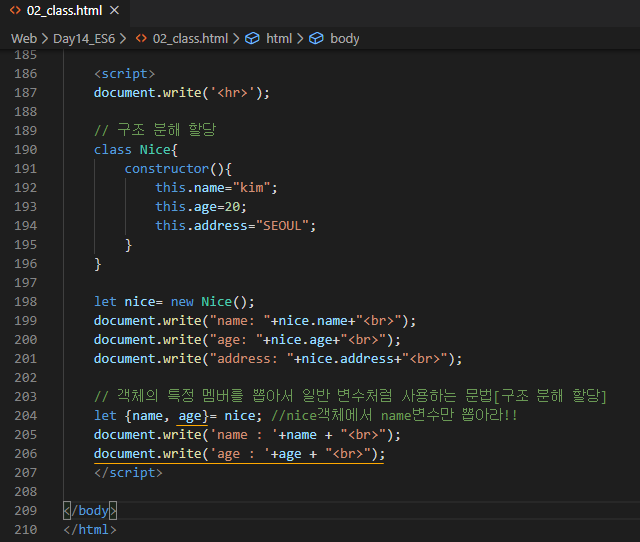Click the underlined 'age' variable on line 204
The image size is (640, 542).
coord(190,416)
